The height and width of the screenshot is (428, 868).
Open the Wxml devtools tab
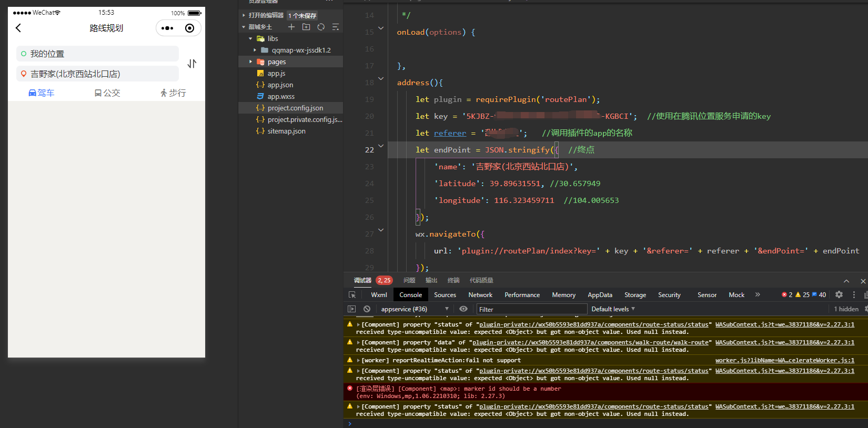[379, 295]
